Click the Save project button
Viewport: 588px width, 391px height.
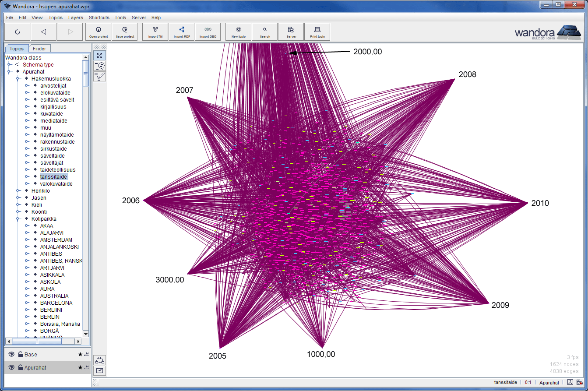click(x=125, y=32)
